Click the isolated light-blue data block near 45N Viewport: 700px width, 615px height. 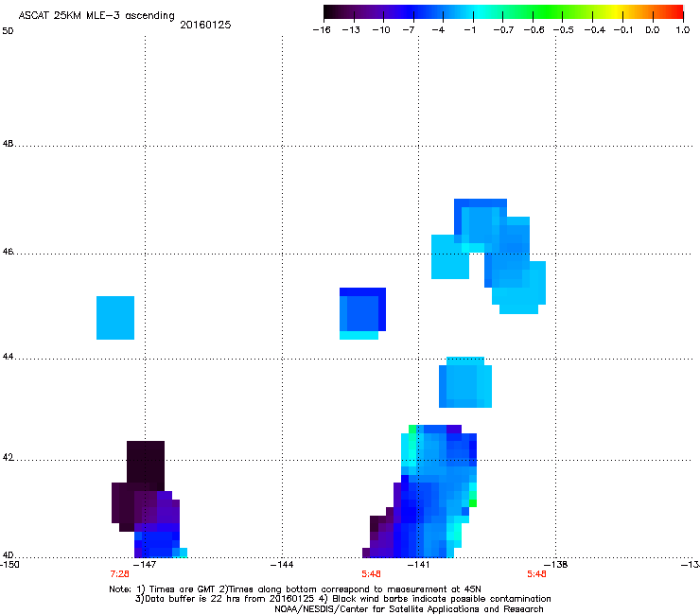(x=115, y=318)
